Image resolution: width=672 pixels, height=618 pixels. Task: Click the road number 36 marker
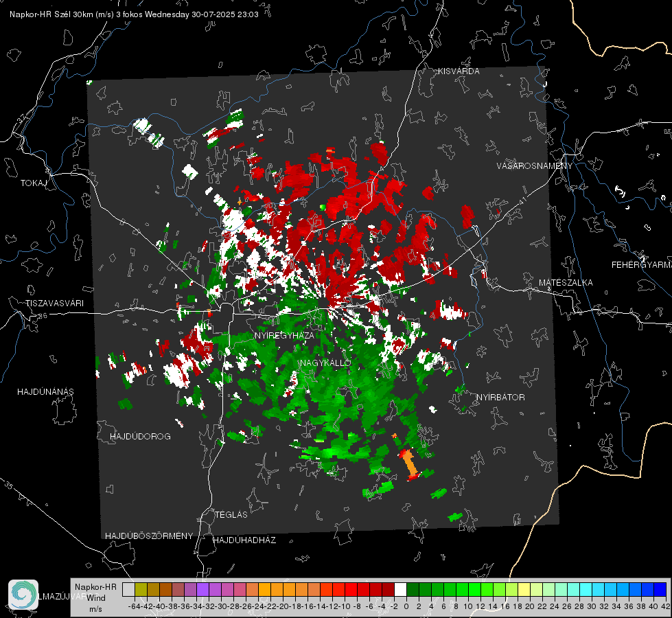click(43, 316)
